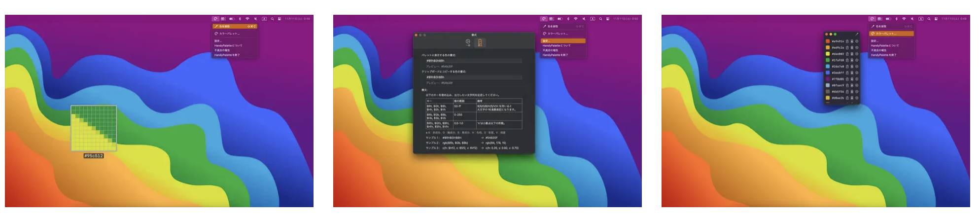Viewport: 980px width, 219px height.
Task: Select the #2da7e0 light blue swatch
Action: 828,67
